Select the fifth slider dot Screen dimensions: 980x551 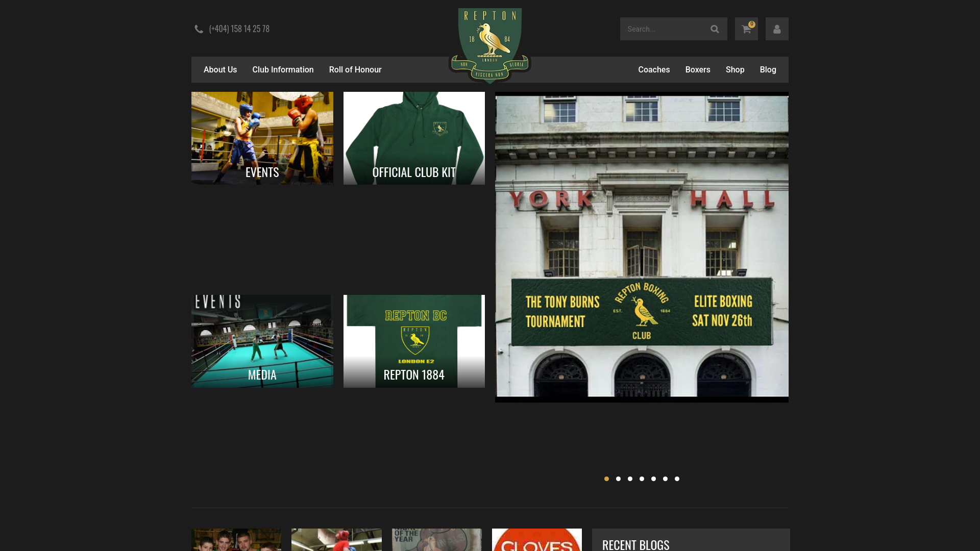point(653,479)
